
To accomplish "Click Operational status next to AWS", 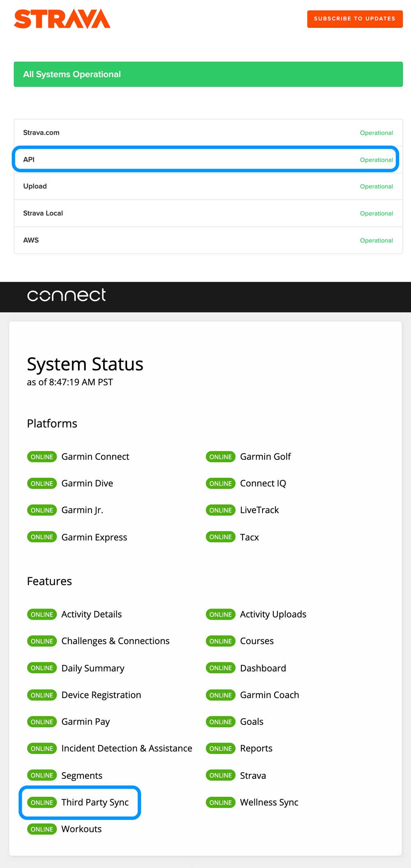I will point(376,241).
